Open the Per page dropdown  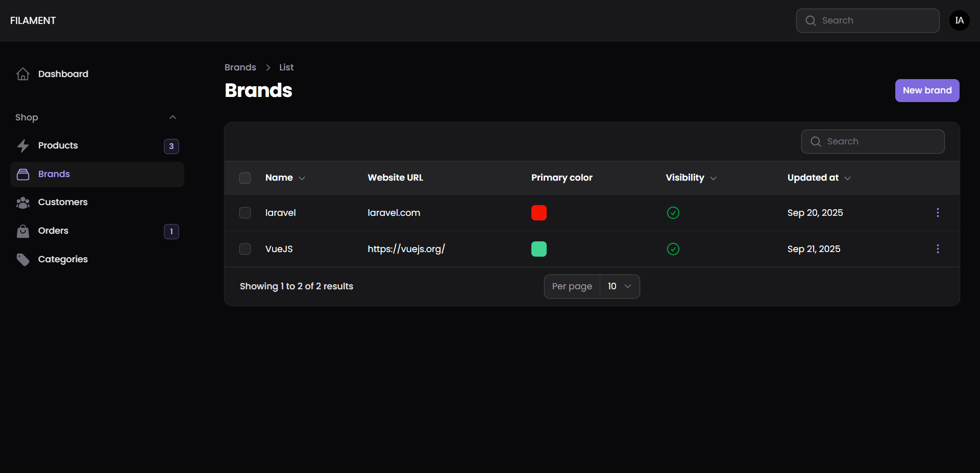(x=619, y=286)
